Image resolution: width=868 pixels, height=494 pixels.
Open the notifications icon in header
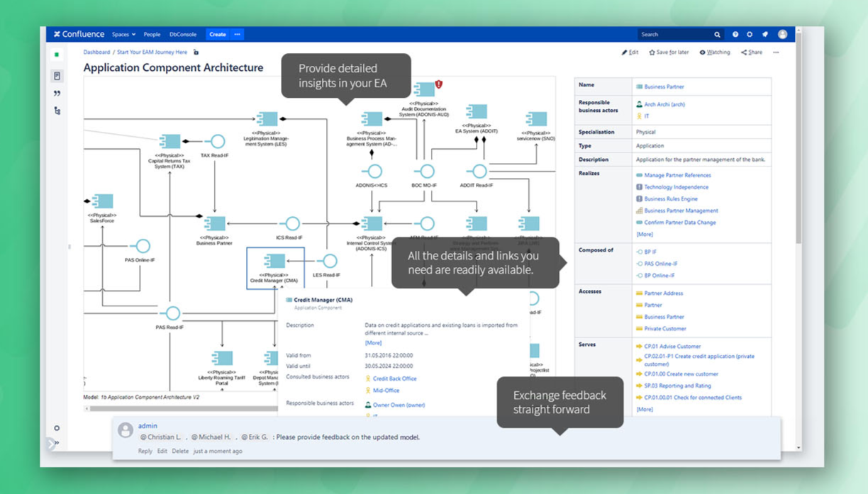coord(764,34)
